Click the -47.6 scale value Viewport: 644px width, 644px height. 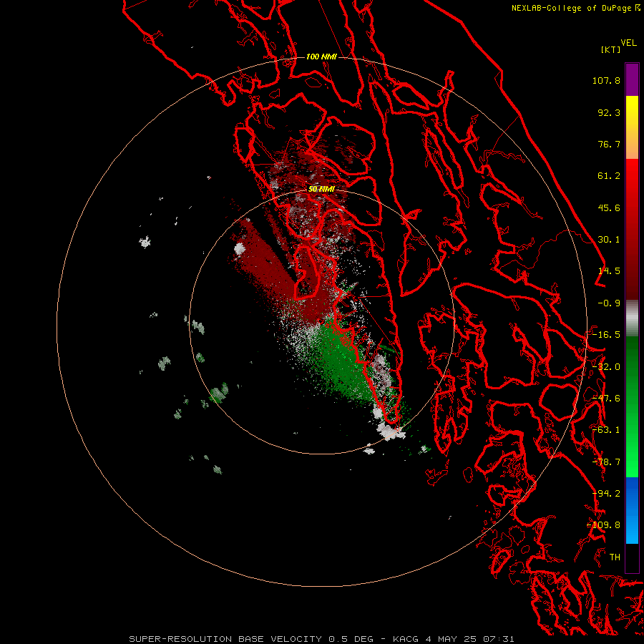(606, 399)
